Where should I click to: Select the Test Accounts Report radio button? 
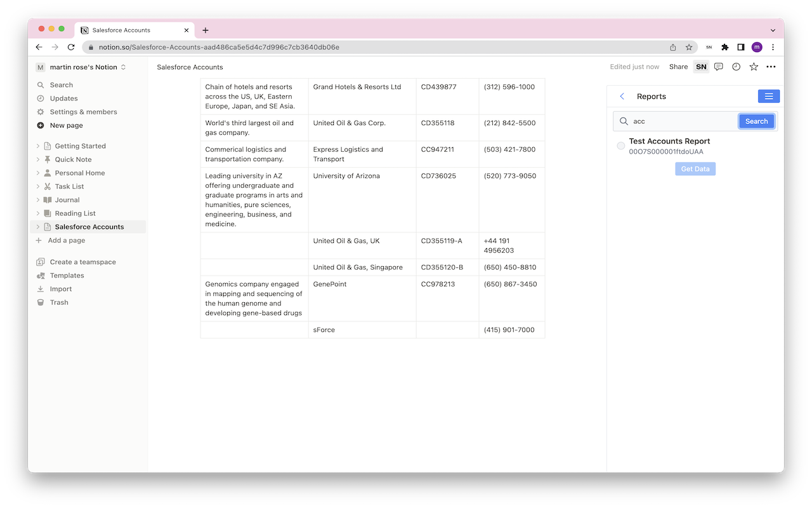(x=620, y=145)
